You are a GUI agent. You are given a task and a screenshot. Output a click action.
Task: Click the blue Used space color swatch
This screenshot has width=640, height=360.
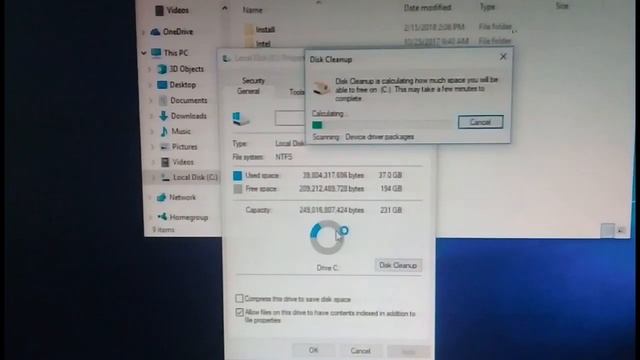(237, 176)
